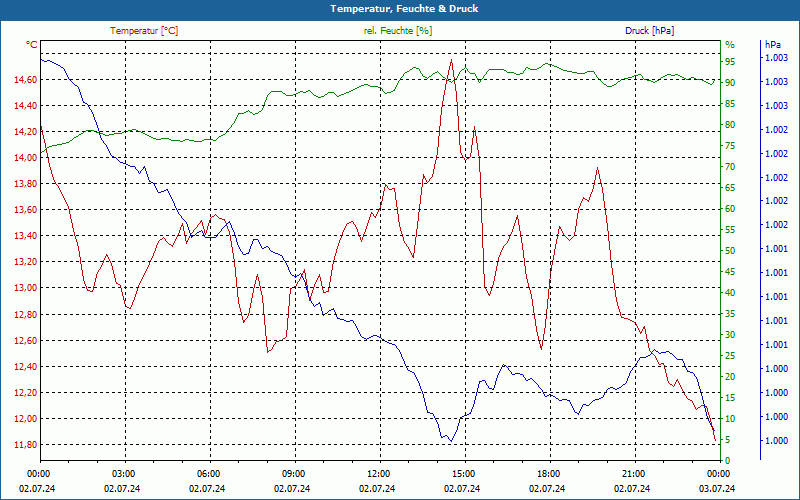Click the standalone hPa unit label above pressure axis
800x500 pixels.
(773, 45)
